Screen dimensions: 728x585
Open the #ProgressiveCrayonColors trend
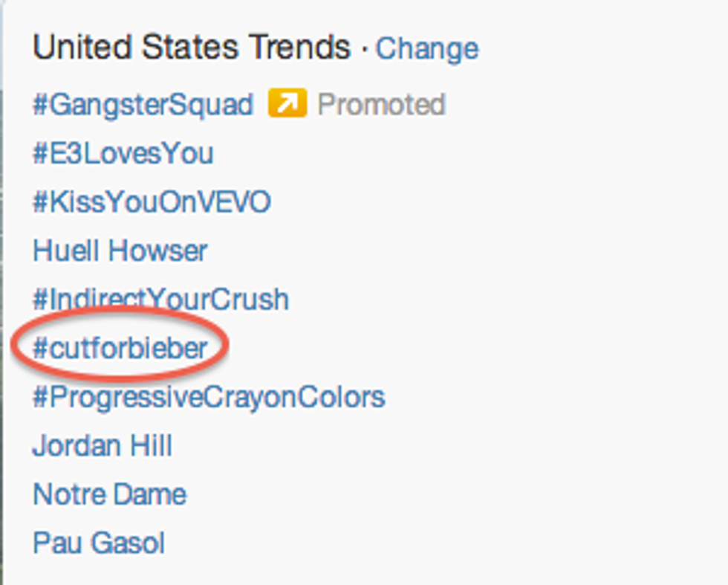[209, 397]
